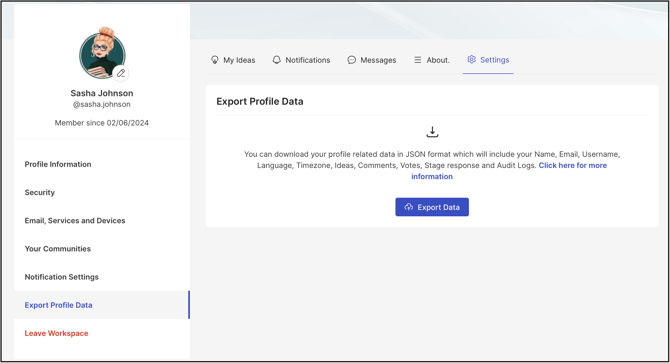Screen dimensions: 670x363
Task: Switch to the Notifications tab
Action: point(301,60)
